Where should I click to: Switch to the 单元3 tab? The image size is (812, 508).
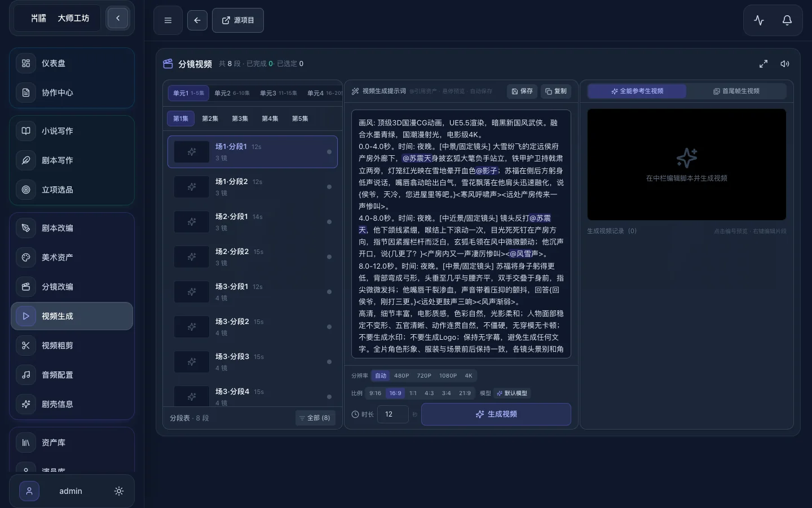(x=279, y=93)
